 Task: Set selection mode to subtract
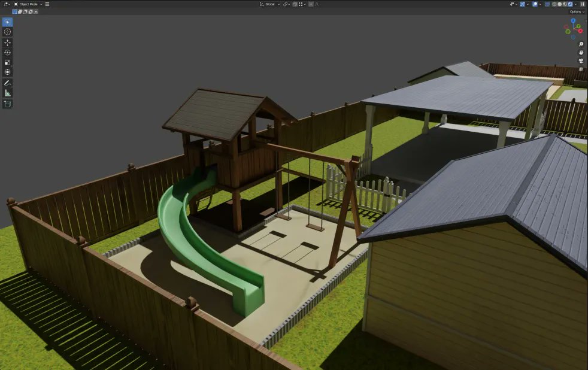pyautogui.click(x=25, y=11)
